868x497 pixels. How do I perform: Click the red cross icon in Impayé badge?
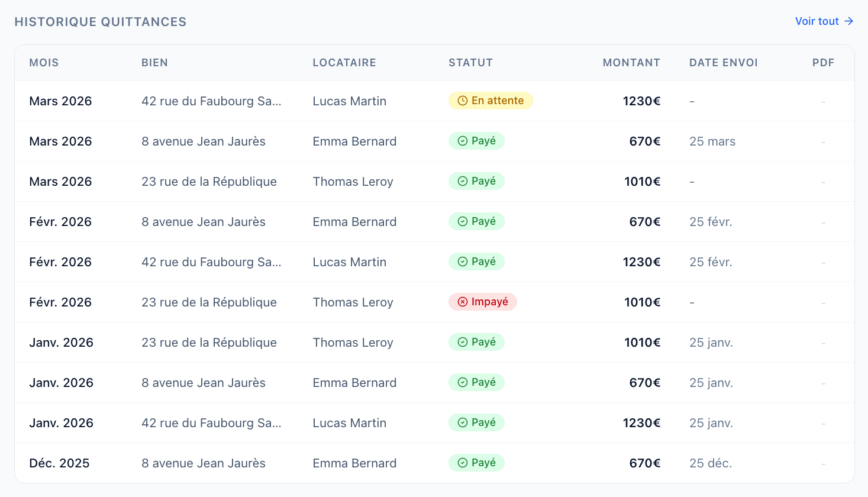click(463, 302)
